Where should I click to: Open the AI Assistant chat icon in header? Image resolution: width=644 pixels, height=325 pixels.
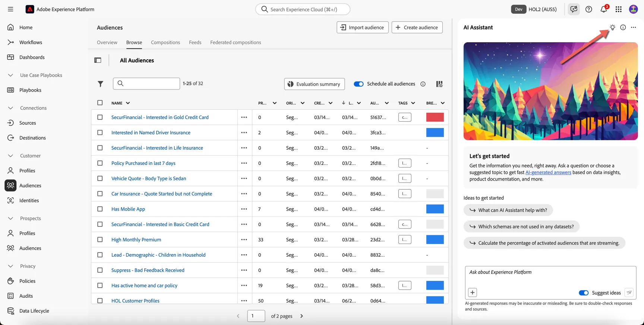click(x=574, y=9)
